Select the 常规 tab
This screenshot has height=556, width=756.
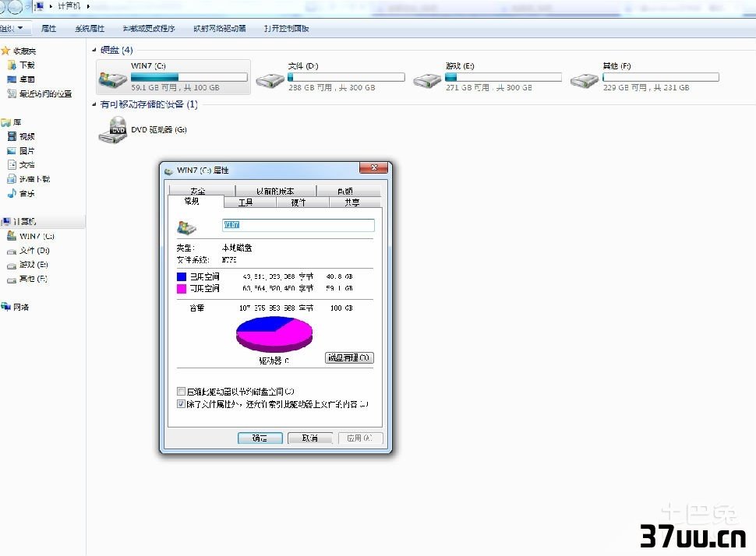(196, 201)
